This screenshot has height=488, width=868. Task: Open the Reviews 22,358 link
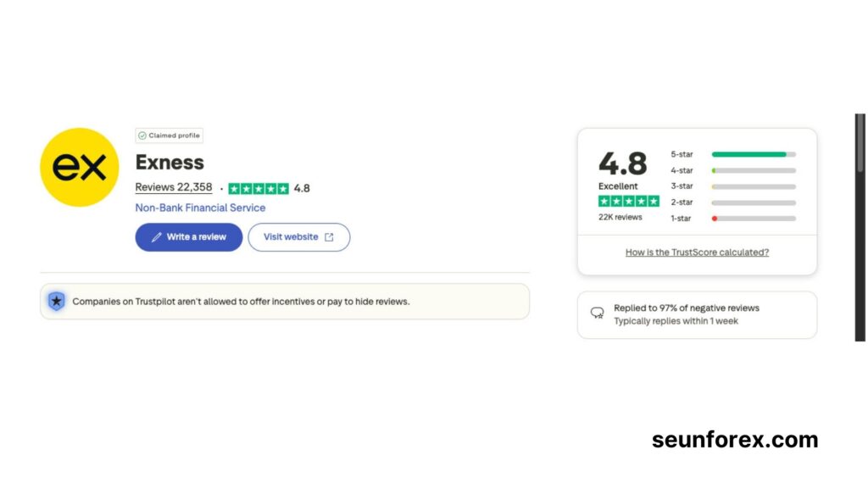pyautogui.click(x=174, y=188)
